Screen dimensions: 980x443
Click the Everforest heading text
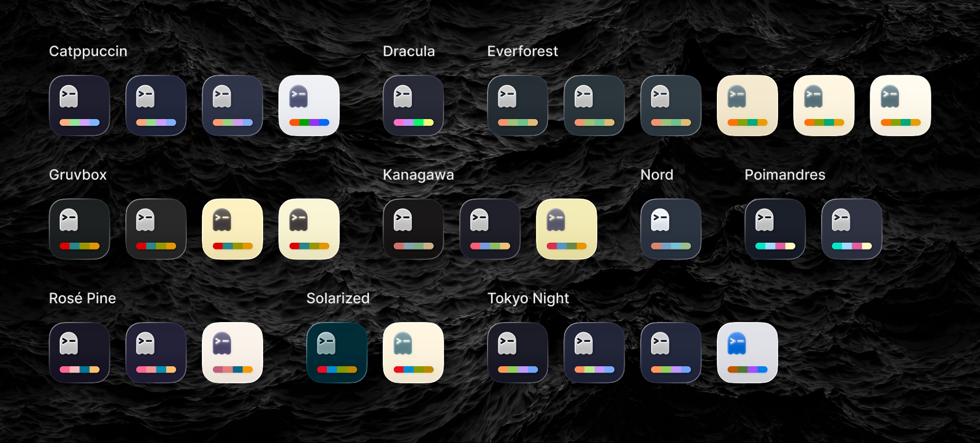pos(522,51)
